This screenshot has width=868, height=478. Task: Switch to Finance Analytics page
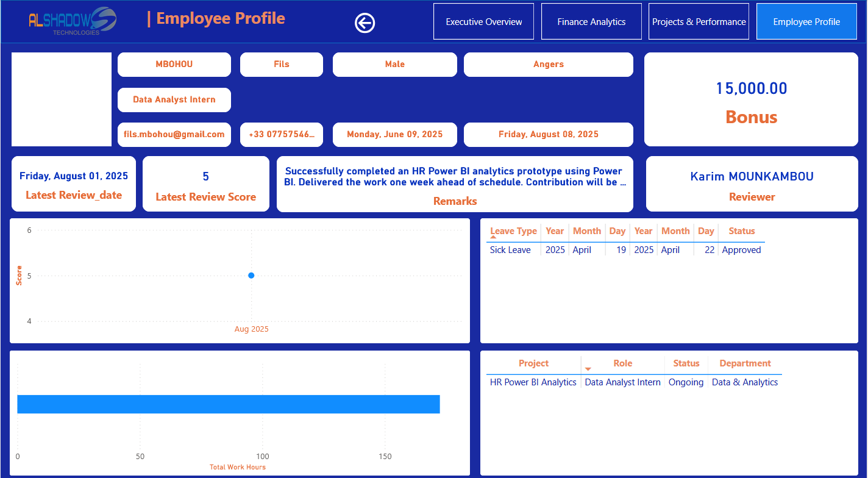591,21
